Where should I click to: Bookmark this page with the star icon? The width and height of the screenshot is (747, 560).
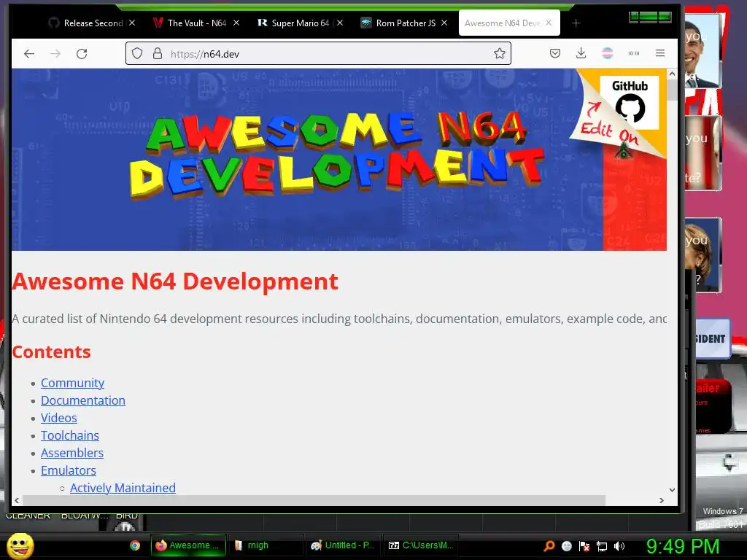tap(499, 53)
